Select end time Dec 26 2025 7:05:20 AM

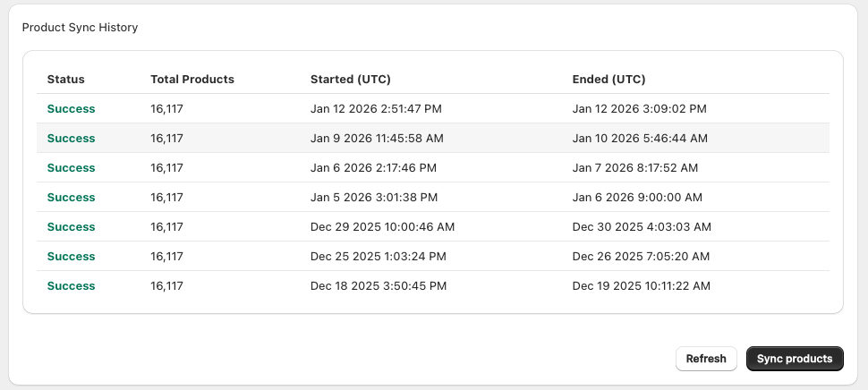[x=641, y=257]
